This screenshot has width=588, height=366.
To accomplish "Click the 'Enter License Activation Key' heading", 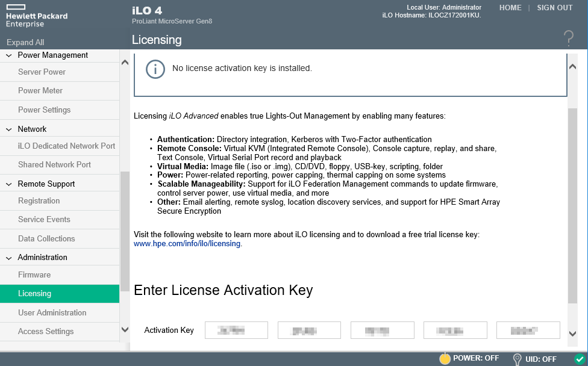I will click(223, 290).
